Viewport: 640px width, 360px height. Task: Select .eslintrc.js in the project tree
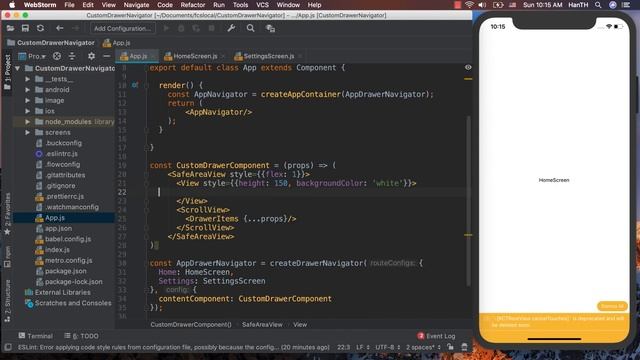tap(61, 153)
